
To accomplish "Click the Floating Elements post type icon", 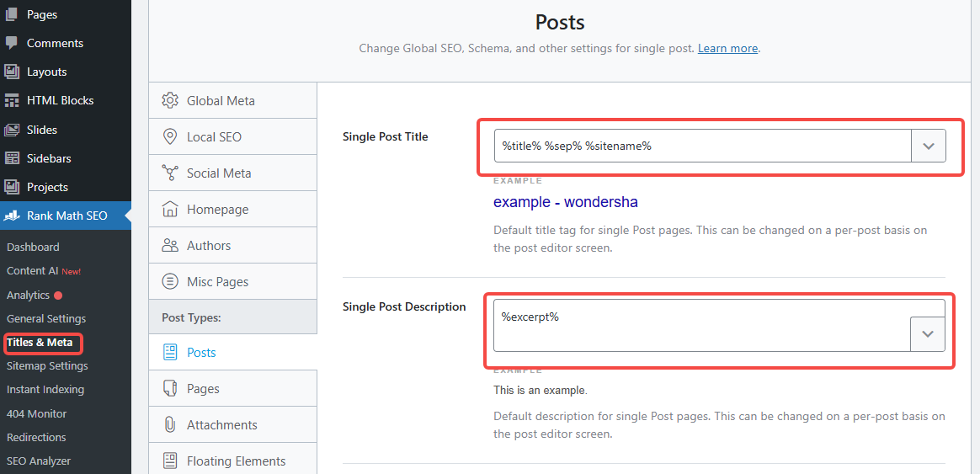I will 170,461.
